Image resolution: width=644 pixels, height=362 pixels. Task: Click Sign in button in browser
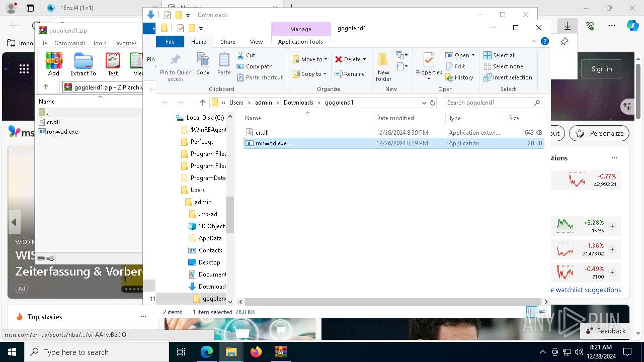coord(602,69)
